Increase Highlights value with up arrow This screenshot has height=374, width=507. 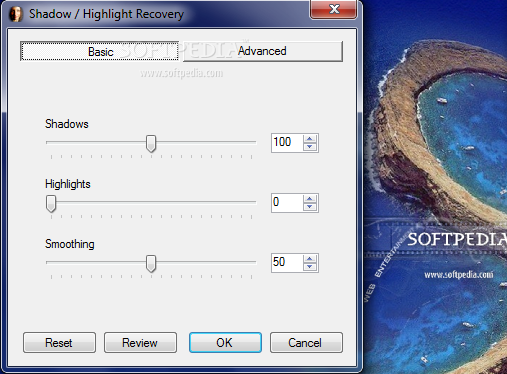click(310, 199)
